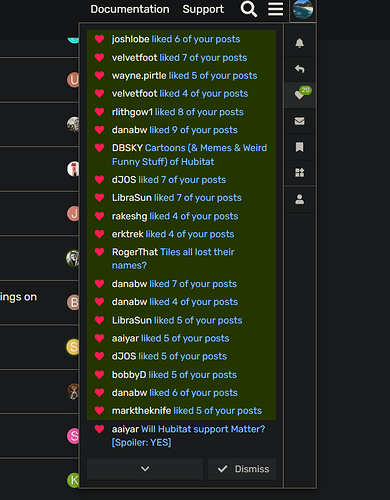Open the four-squares icon tab
This screenshot has height=500, width=390.
pyautogui.click(x=299, y=173)
